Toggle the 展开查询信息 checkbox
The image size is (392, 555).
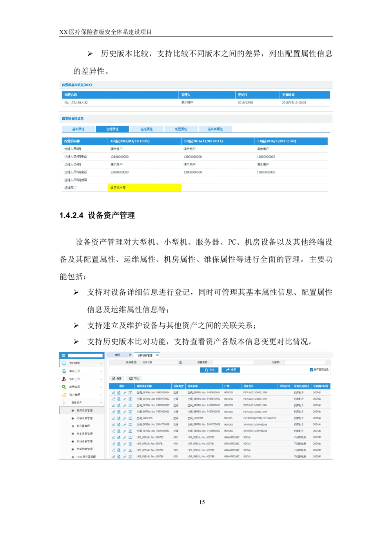click(x=312, y=370)
